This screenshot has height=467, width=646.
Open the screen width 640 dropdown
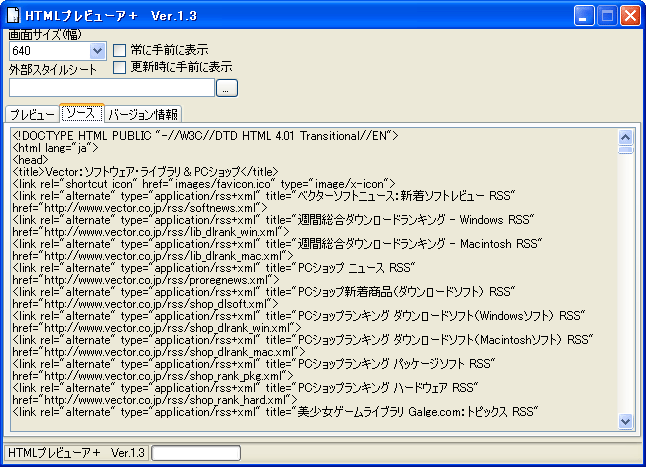pyautogui.click(x=97, y=51)
